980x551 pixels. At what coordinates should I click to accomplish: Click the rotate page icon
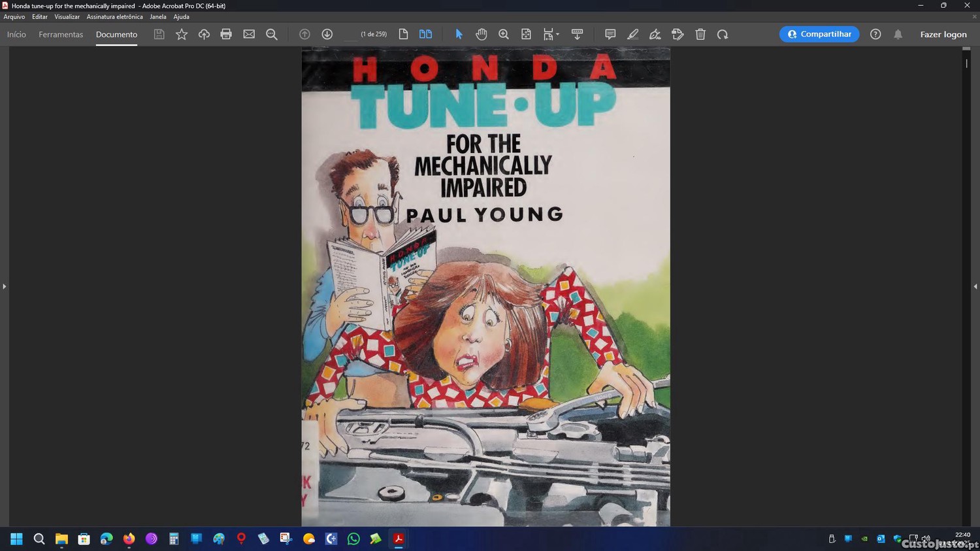tap(723, 35)
